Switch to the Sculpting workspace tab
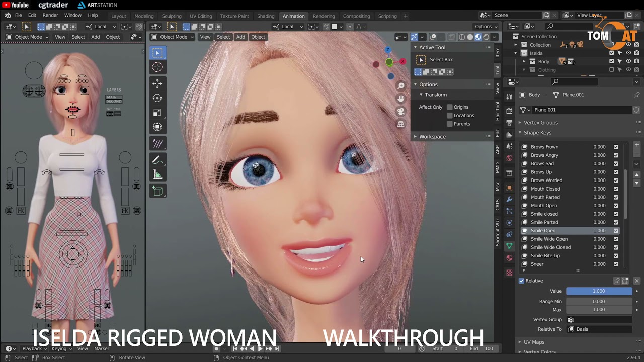Screen dimensions: 644x362 pyautogui.click(x=172, y=16)
